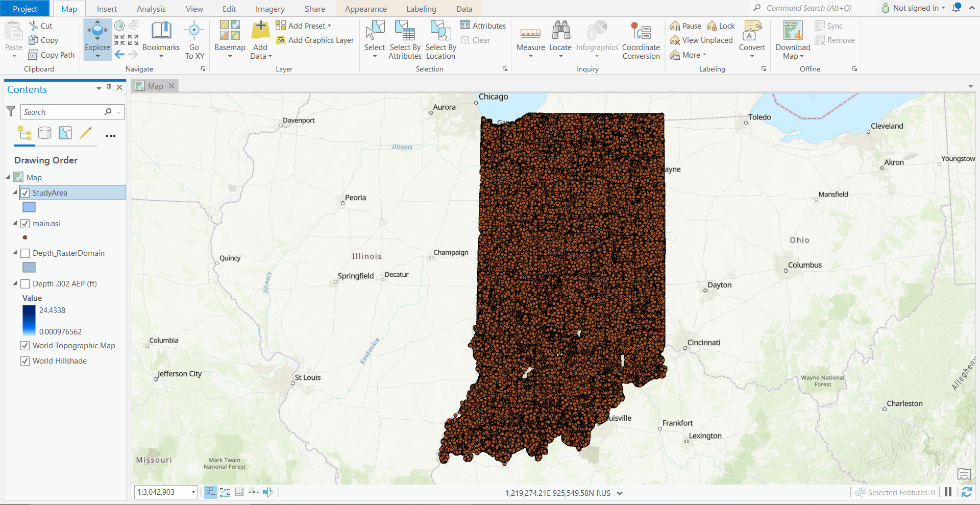Hide the World Hillshade layer
The width and height of the screenshot is (980, 505).
coord(25,361)
